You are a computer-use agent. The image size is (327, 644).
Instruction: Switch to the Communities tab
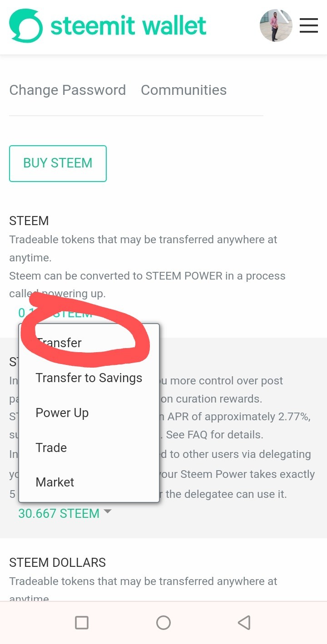pyautogui.click(x=183, y=90)
